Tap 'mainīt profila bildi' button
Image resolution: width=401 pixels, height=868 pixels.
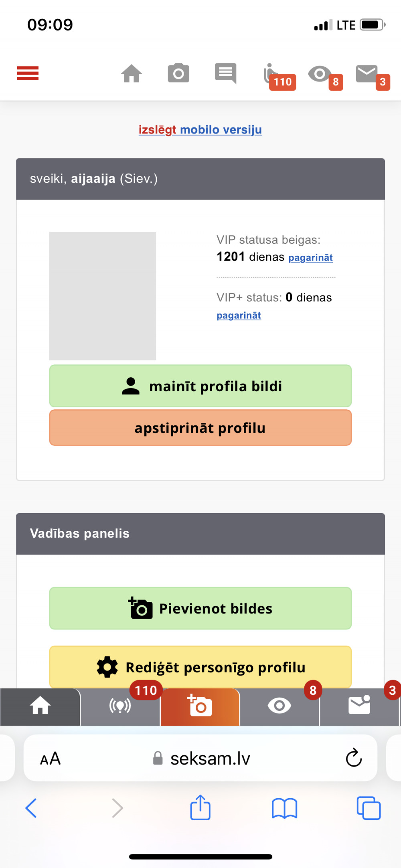point(200,386)
